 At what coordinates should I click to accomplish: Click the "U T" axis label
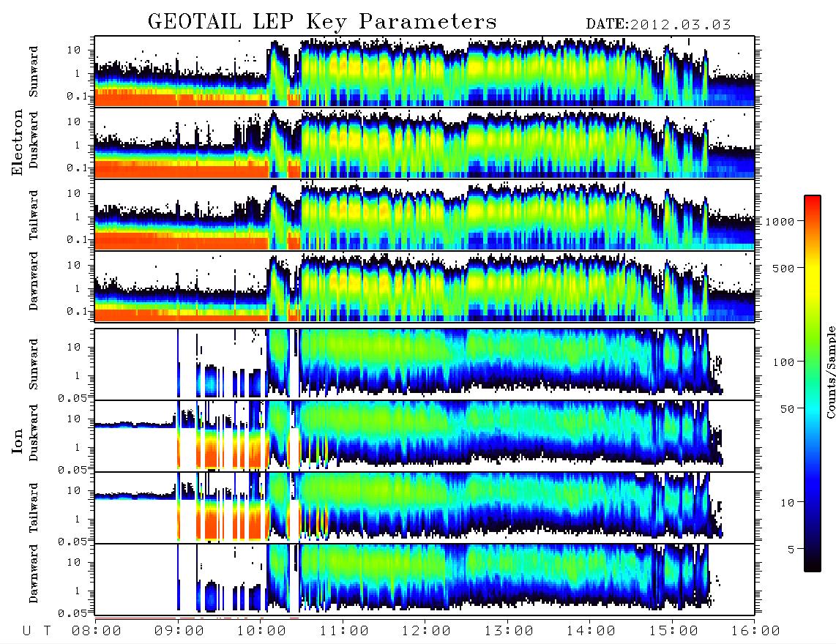37,631
